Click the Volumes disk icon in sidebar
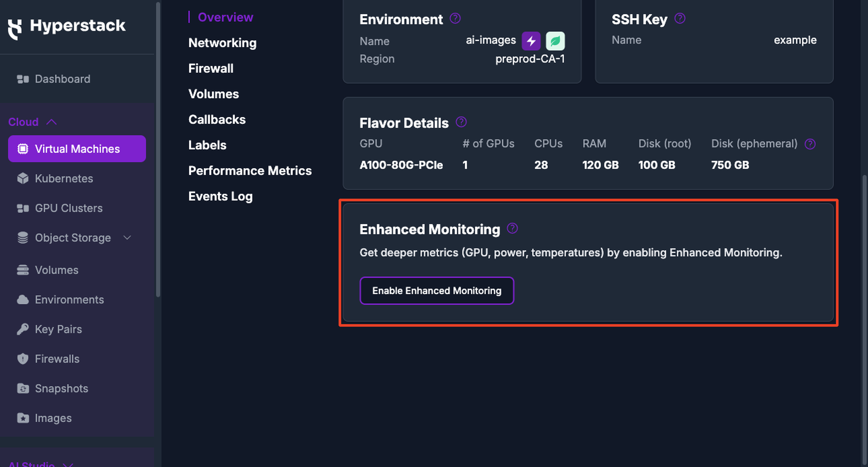The width and height of the screenshot is (868, 467). pyautogui.click(x=23, y=270)
